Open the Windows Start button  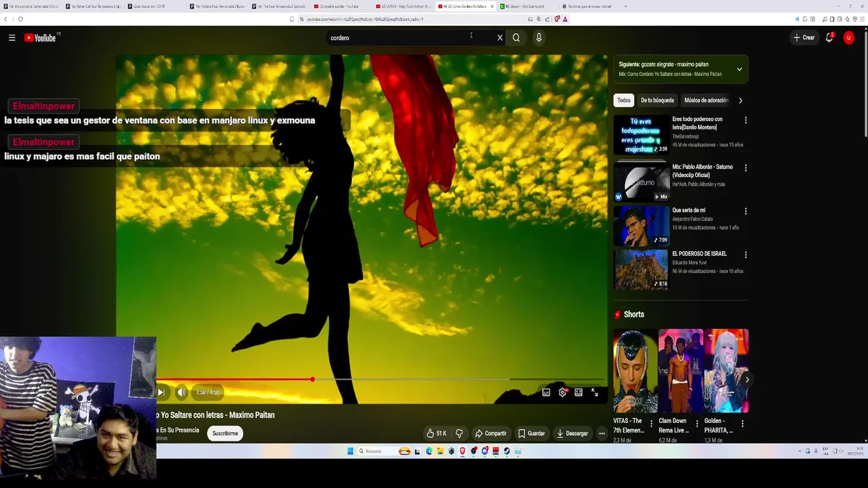point(350,451)
